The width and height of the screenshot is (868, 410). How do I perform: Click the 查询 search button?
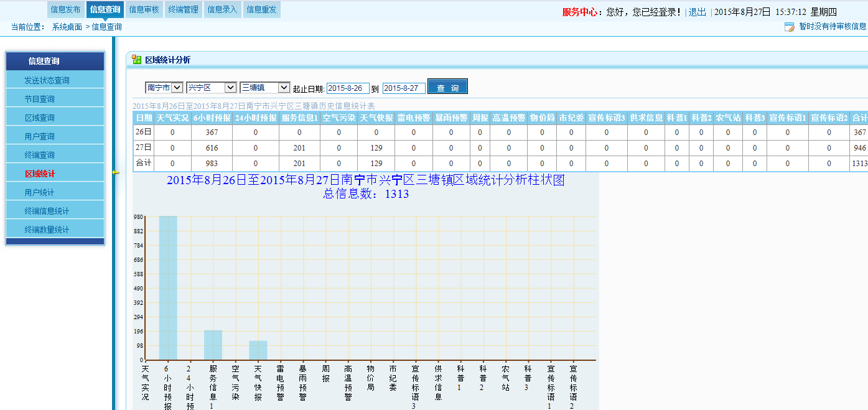pyautogui.click(x=447, y=87)
